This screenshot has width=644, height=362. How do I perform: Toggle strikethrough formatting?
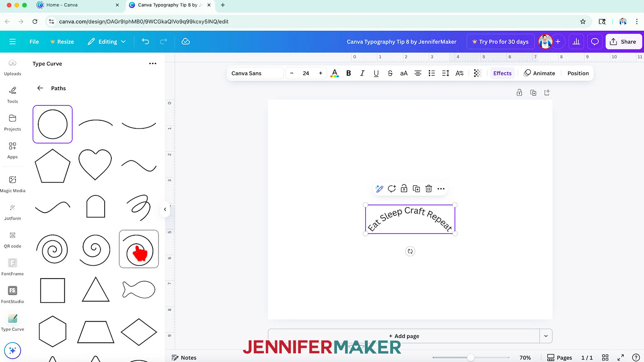pos(390,73)
